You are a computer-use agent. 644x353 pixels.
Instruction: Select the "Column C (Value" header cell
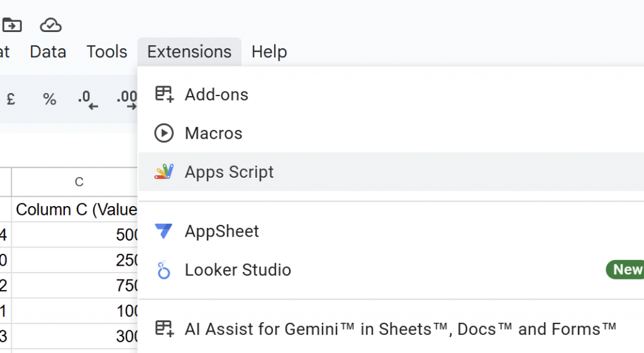pos(76,209)
